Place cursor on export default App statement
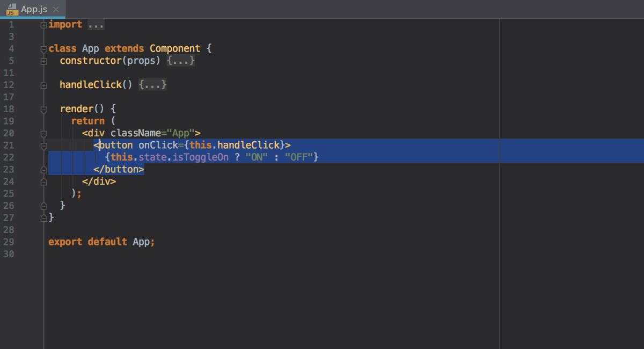Screen dimensions: 644x349 tap(101, 242)
